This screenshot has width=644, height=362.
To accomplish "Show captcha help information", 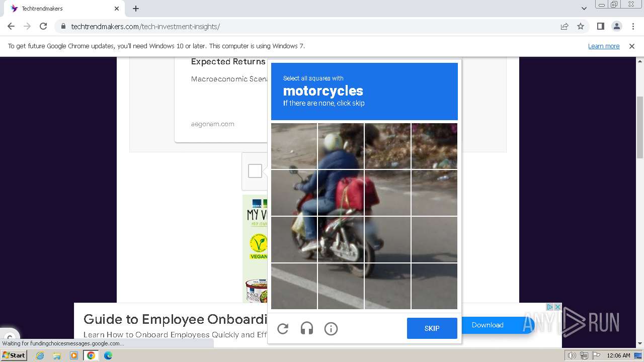I will tap(331, 329).
